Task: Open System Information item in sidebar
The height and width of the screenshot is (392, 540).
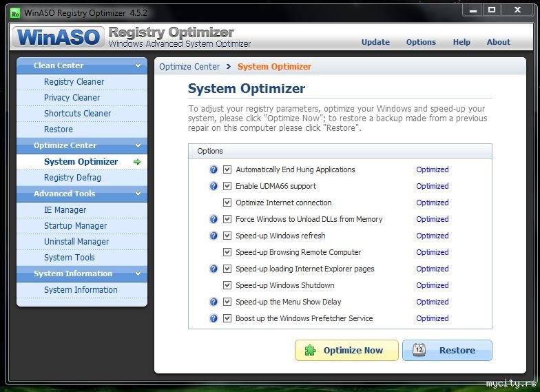Action: (82, 290)
